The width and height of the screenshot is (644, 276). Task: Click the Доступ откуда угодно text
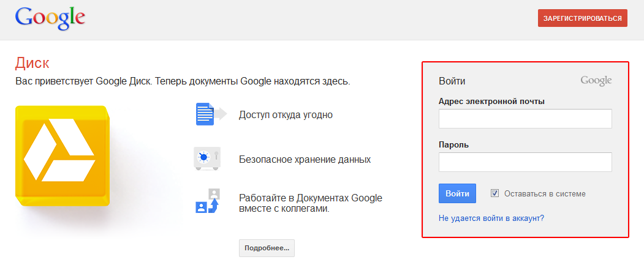286,115
